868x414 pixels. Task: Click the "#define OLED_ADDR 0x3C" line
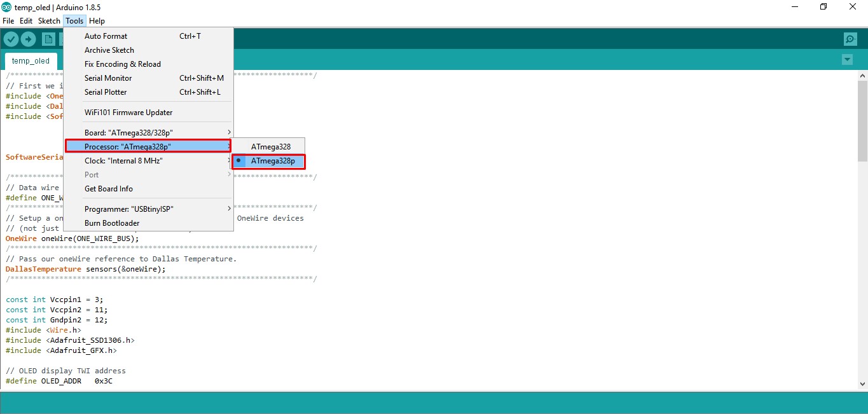tap(59, 381)
